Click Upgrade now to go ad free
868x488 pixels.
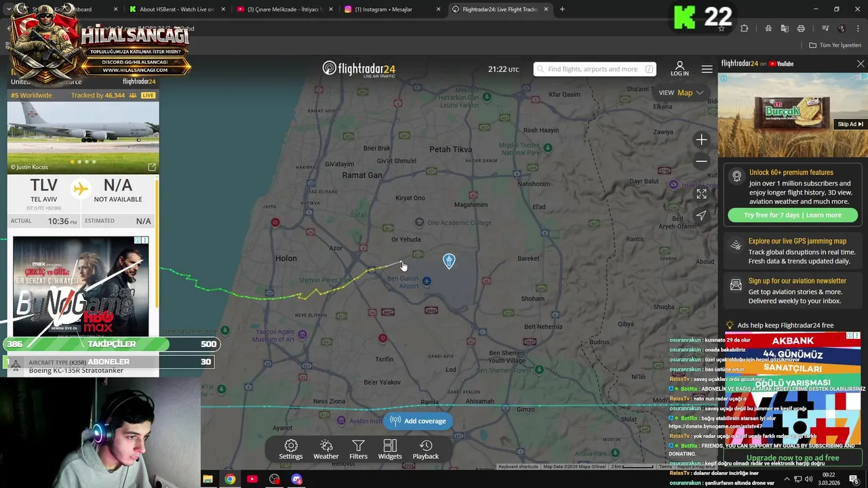coord(793,458)
